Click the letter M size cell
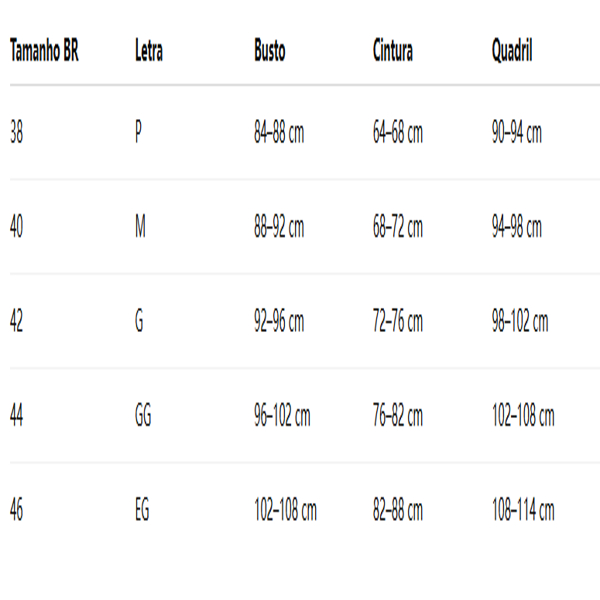The image size is (600, 600). pos(140,227)
